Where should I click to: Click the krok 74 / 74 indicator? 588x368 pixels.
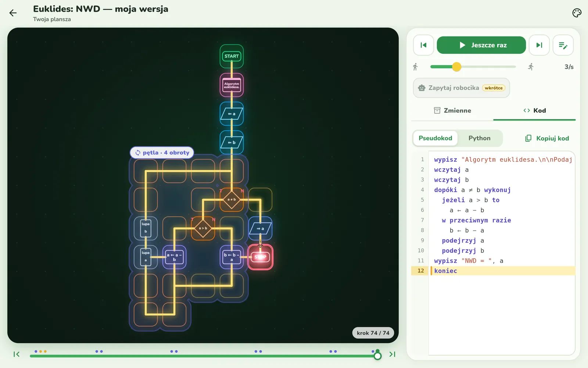(x=373, y=333)
